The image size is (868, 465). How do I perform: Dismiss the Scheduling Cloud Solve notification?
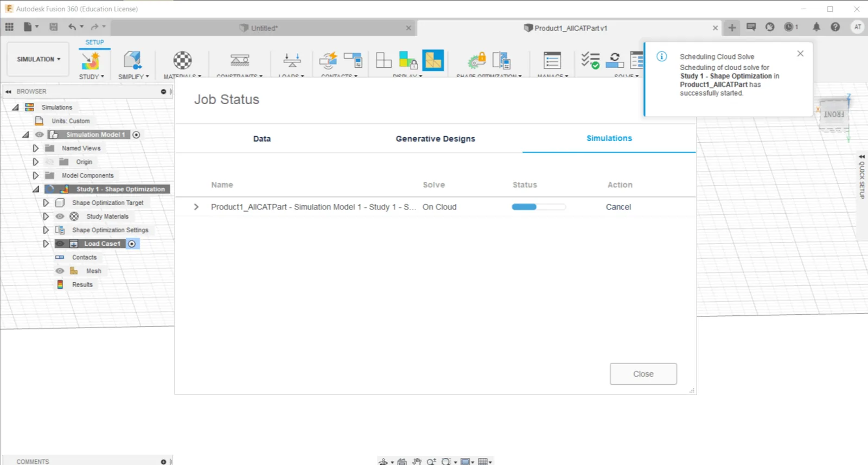800,54
